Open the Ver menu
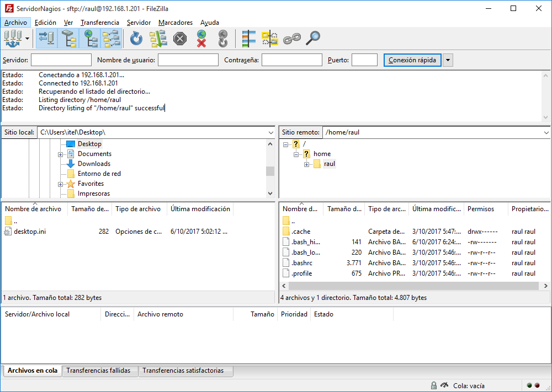The image size is (552, 392). [68, 23]
